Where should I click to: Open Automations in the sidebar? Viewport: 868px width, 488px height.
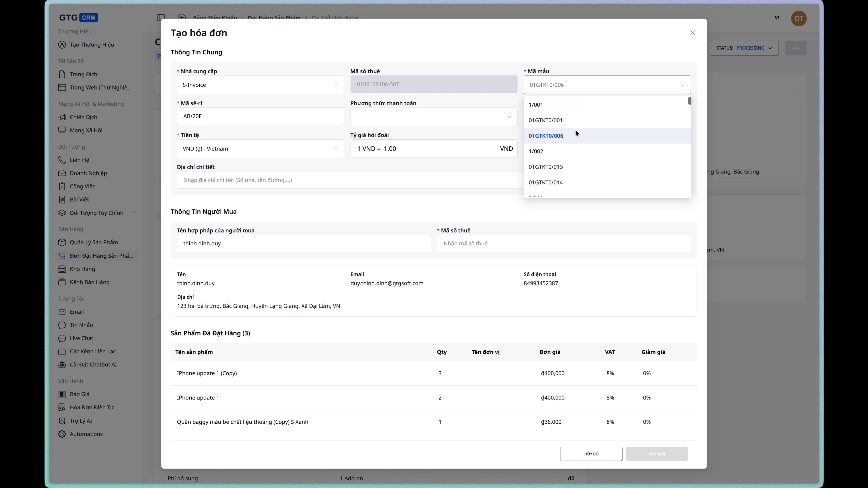(86, 434)
